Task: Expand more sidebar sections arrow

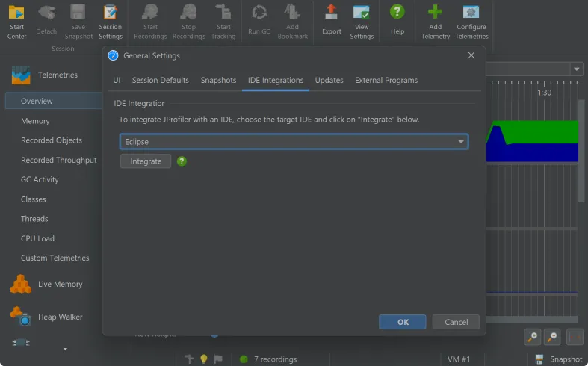Action: pyautogui.click(x=65, y=349)
